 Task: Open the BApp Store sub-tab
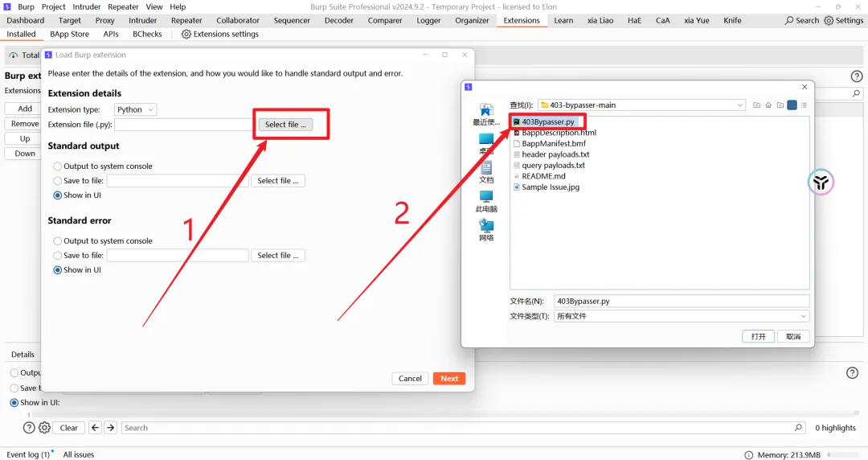69,35
